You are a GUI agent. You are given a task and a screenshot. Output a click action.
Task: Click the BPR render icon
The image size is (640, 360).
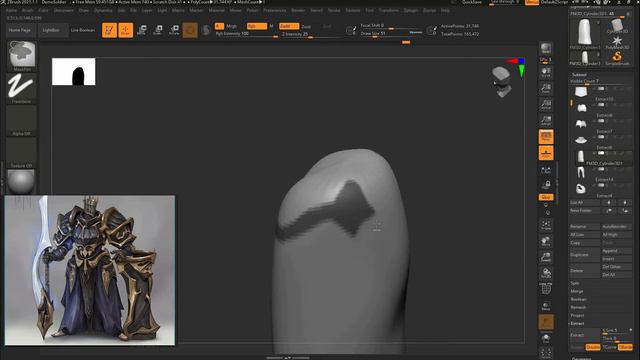[x=546, y=49]
